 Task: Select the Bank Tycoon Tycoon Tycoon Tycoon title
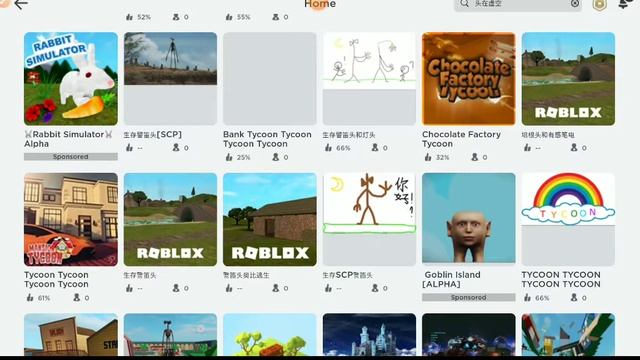tap(267, 139)
